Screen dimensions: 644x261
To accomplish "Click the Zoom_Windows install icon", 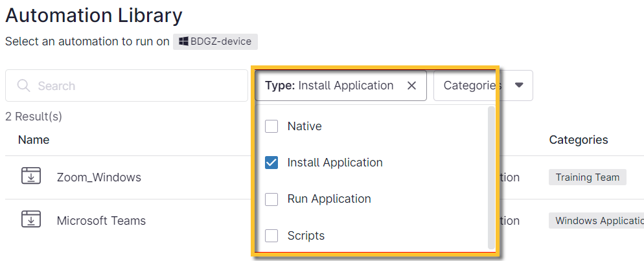I will pyautogui.click(x=31, y=176).
